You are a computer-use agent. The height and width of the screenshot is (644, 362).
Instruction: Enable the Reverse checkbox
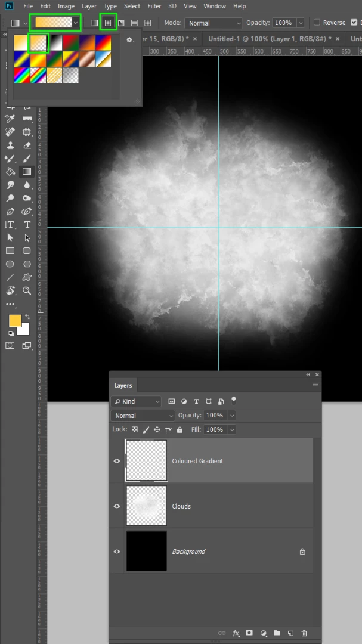pos(317,23)
